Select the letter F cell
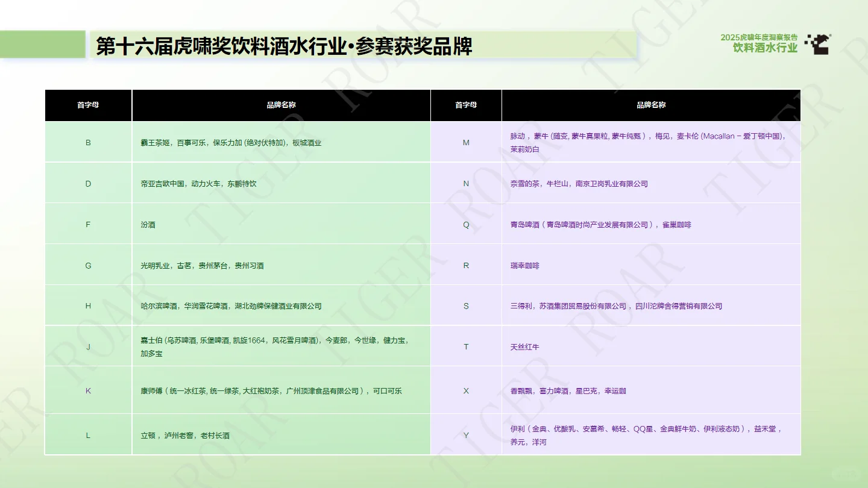 point(88,224)
